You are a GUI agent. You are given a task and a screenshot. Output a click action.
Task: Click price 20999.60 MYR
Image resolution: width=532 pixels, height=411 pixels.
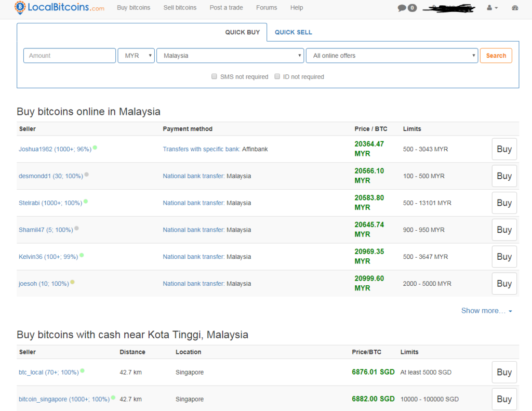point(369,283)
